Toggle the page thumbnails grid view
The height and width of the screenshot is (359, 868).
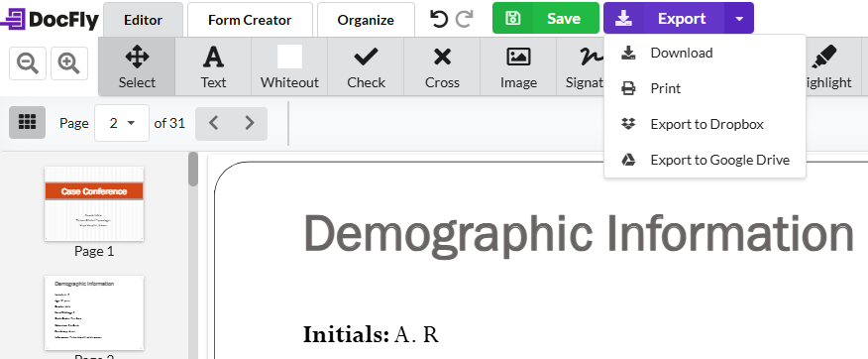click(27, 122)
